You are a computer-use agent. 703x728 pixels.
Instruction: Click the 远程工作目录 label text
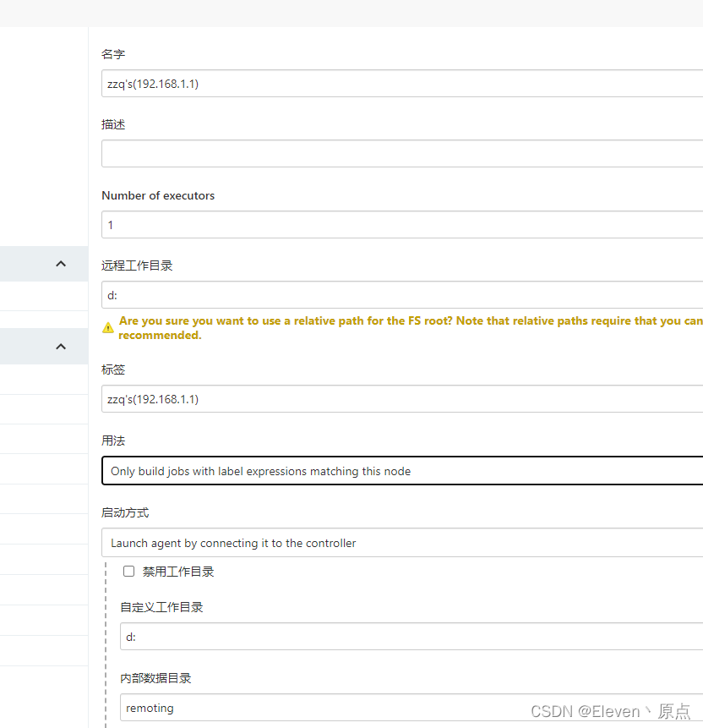[137, 265]
